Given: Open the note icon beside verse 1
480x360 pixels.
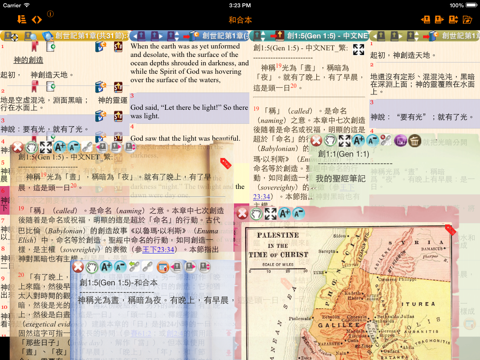Looking at the screenshot, I should click(51, 47).
